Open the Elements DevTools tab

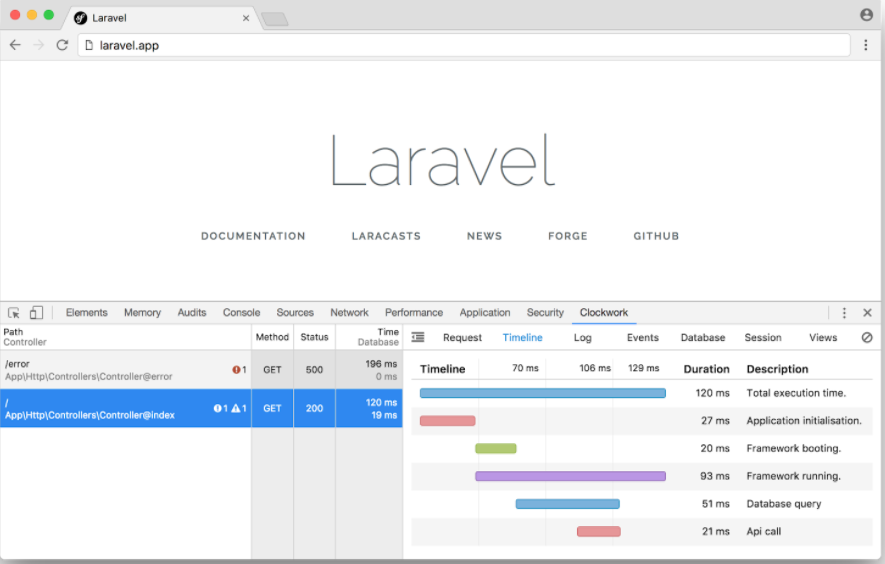(86, 313)
